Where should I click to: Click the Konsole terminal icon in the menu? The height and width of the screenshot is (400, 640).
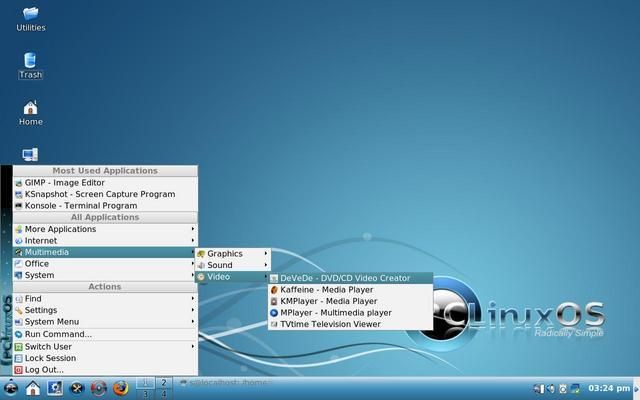point(18,206)
